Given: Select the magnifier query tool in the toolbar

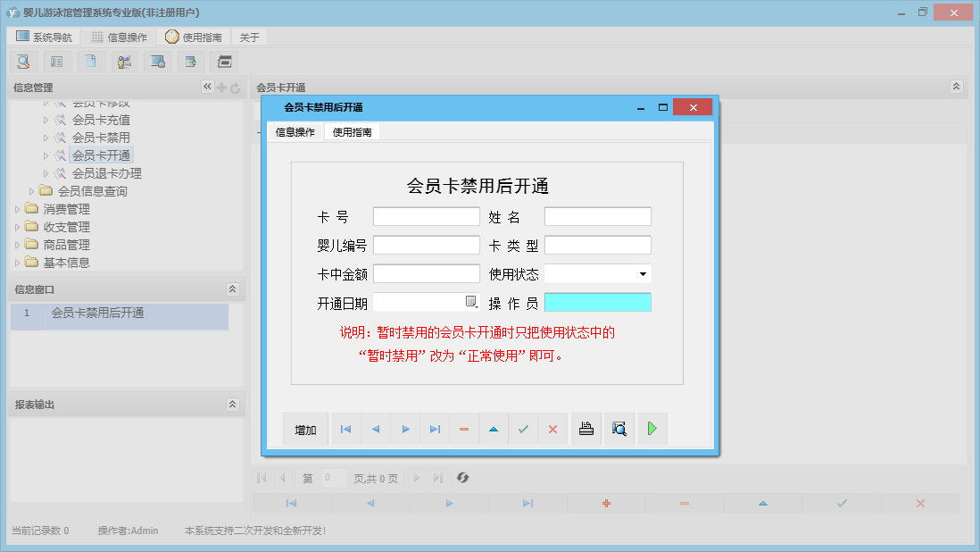Looking at the screenshot, I should pos(23,62).
